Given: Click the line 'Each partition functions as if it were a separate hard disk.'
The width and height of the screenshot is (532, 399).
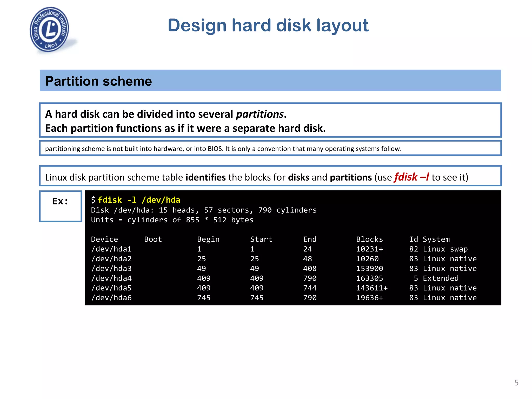Looking at the screenshot, I should (x=185, y=128).
